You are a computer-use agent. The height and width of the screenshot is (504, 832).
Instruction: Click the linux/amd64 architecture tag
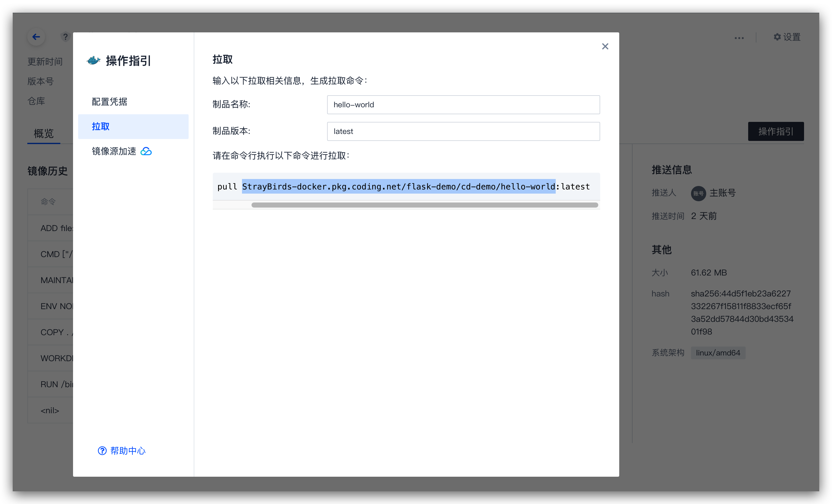pos(718,353)
